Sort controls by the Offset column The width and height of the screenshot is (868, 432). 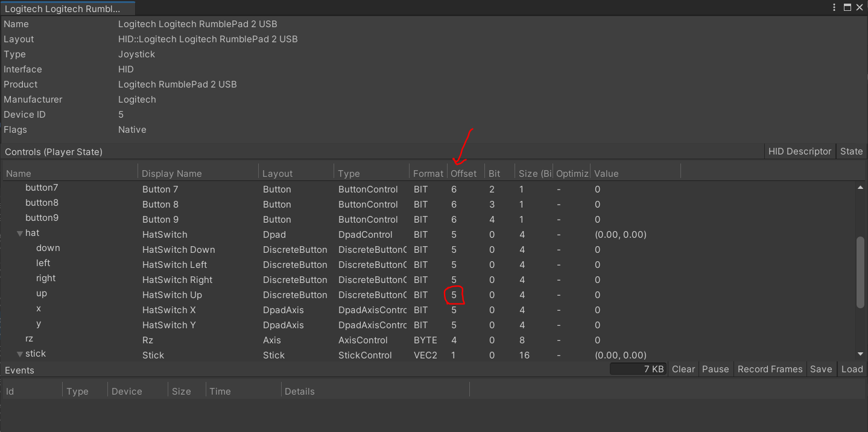pyautogui.click(x=463, y=174)
